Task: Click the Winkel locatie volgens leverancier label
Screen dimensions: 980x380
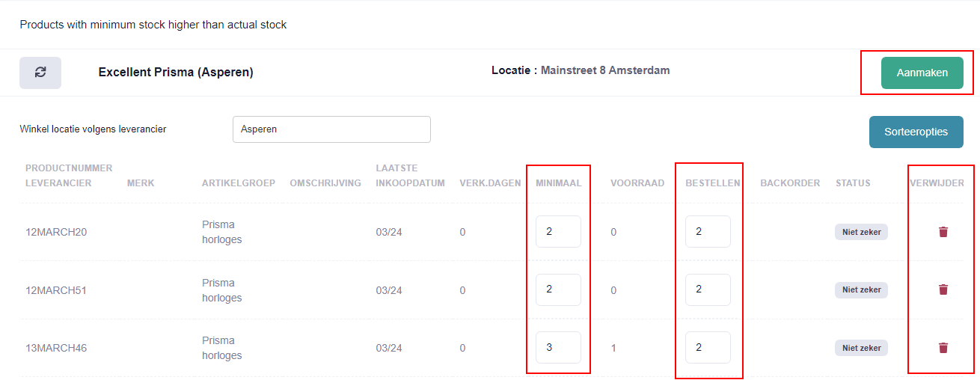Action: click(93, 129)
